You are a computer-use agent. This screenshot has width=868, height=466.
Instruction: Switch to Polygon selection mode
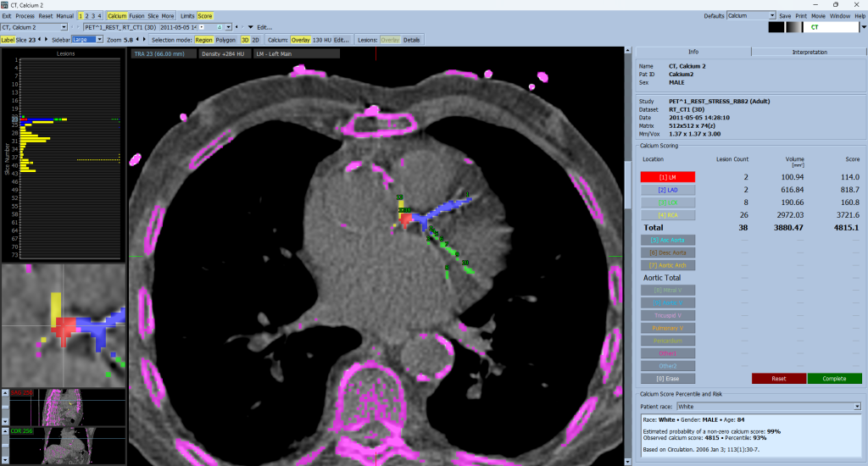(225, 40)
